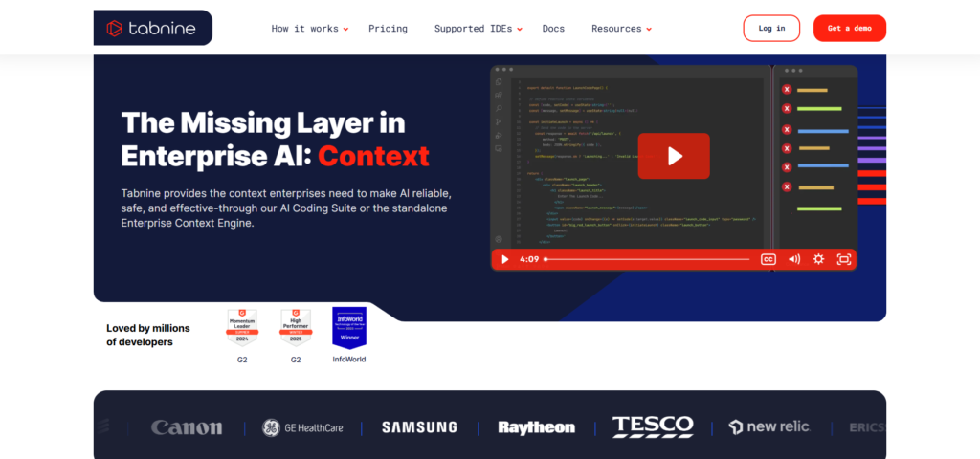Click the G2 High Performer 2025 badge

click(x=296, y=328)
